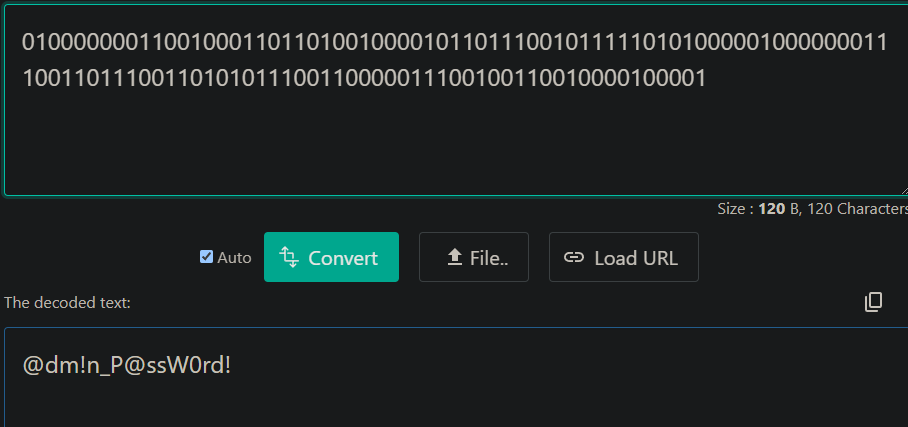Click the chain link icon
This screenshot has width=908, height=427.
coord(574,257)
